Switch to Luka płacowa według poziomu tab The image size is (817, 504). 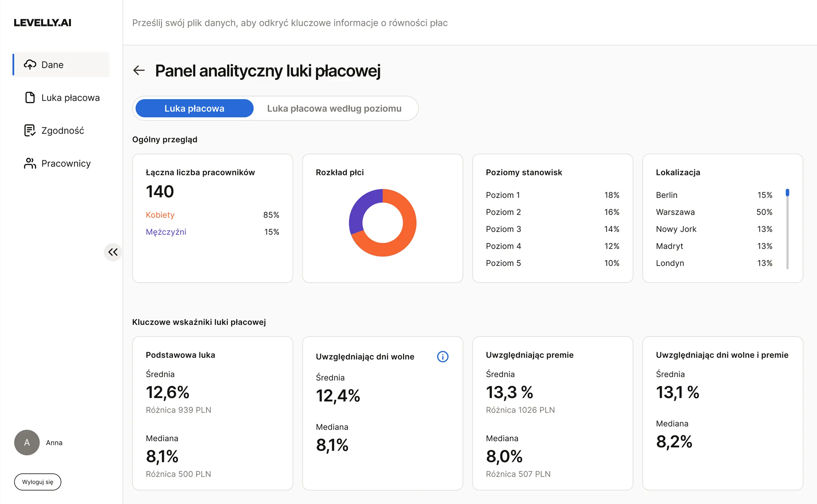[334, 108]
